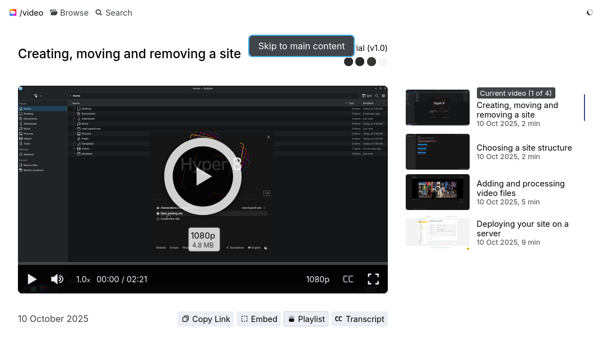The width and height of the screenshot is (603, 364).
Task: Mute the video with the speaker icon
Action: click(57, 279)
